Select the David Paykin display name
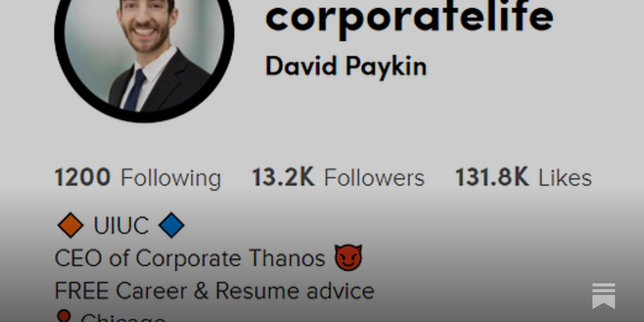 [x=346, y=67]
